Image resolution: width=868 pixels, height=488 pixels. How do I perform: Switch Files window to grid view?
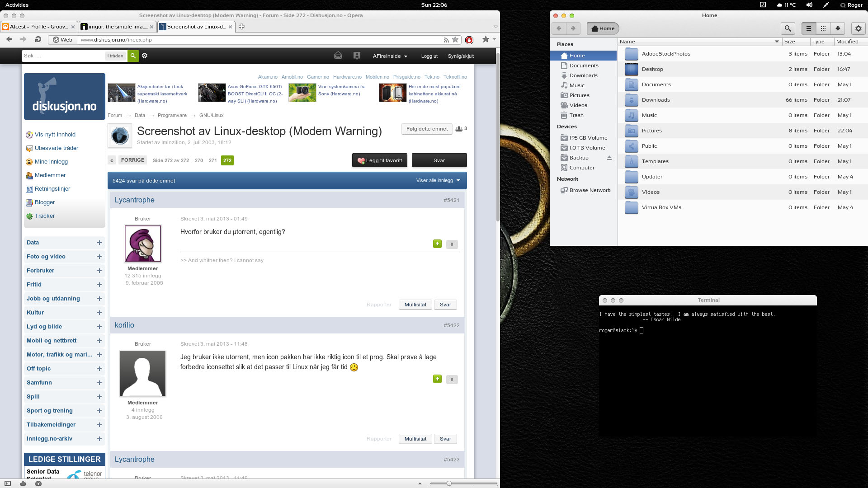[x=823, y=28]
